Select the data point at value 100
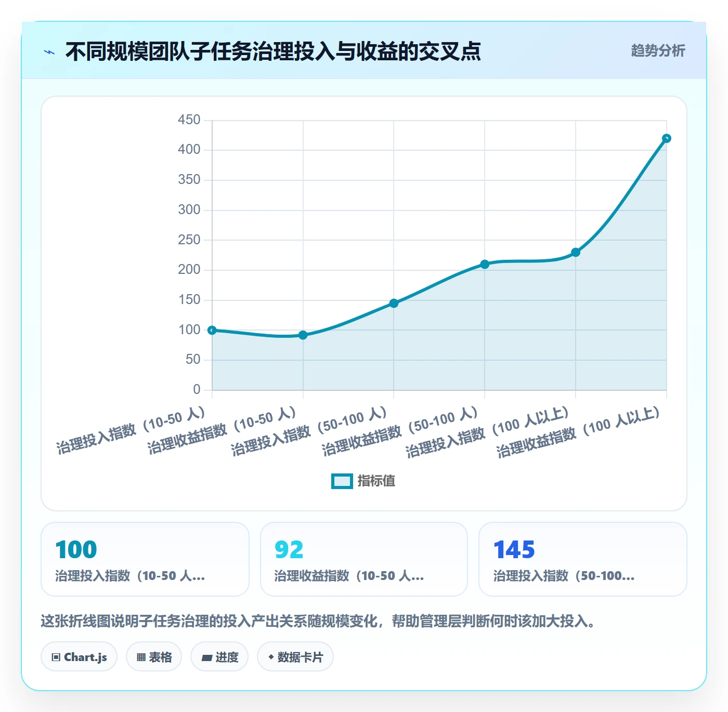 (212, 330)
